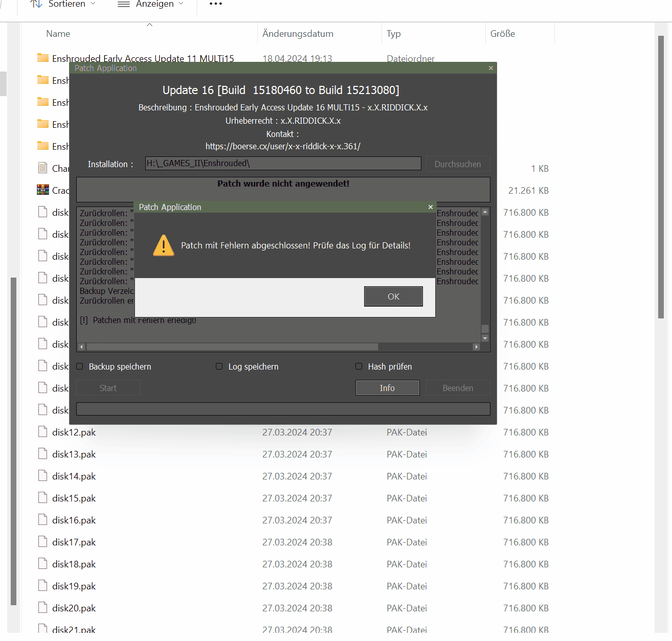
Task: Select the disk13.pak file icon
Action: click(x=43, y=454)
